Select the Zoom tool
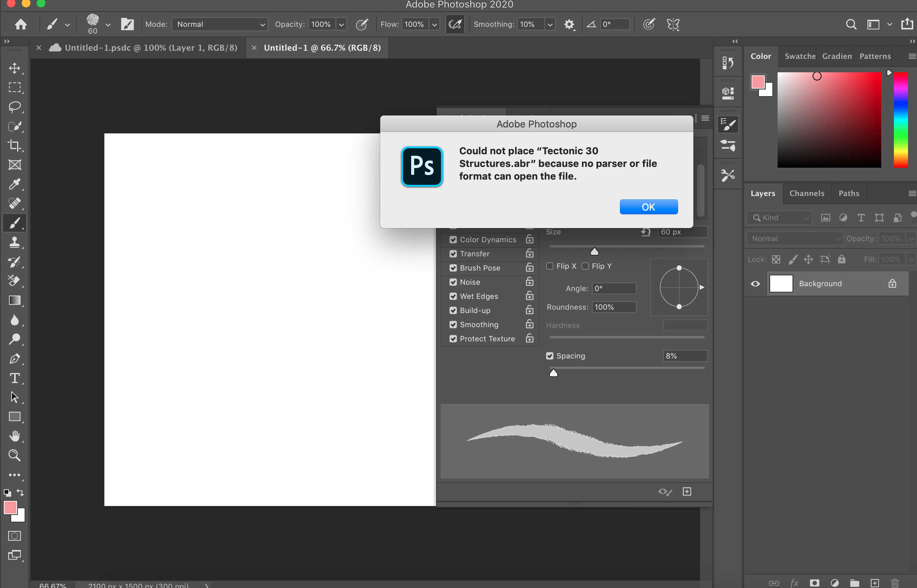This screenshot has width=917, height=588. pyautogui.click(x=15, y=455)
